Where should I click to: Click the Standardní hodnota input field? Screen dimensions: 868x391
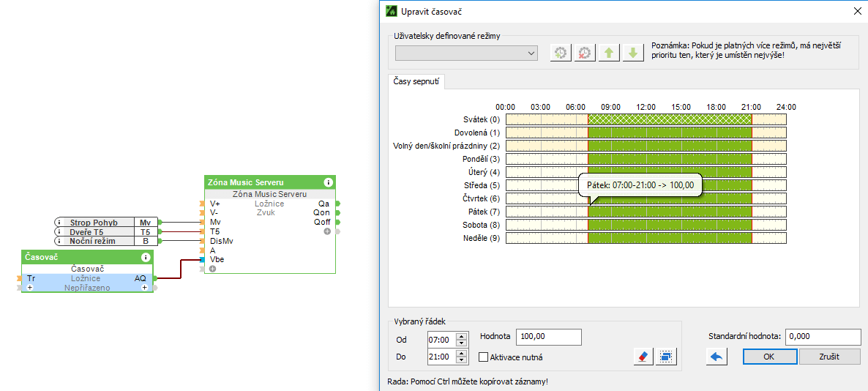[824, 337]
